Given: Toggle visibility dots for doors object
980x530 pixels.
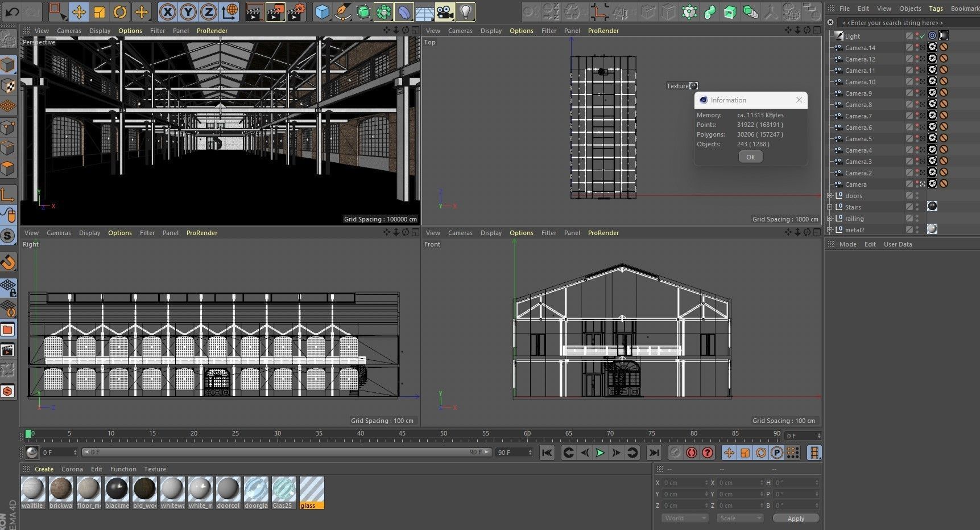Looking at the screenshot, I should coord(917,196).
